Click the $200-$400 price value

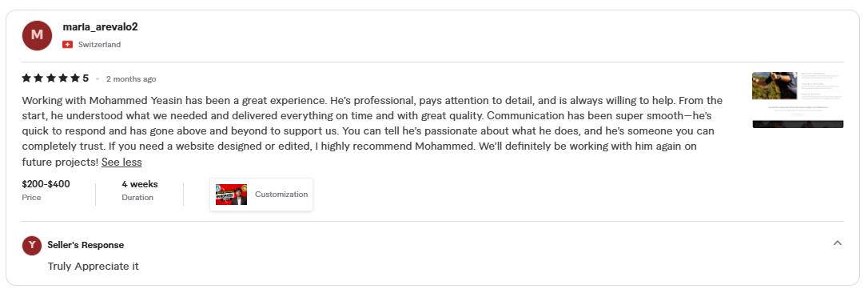(x=46, y=184)
